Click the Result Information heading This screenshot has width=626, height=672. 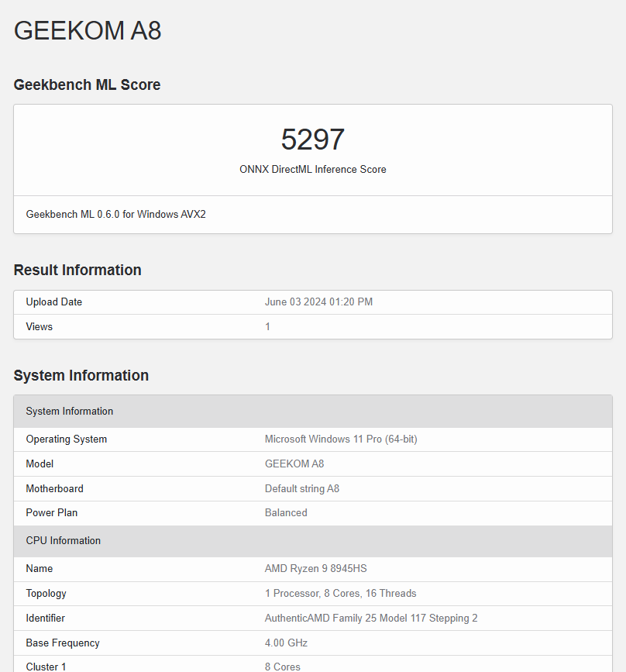coord(77,270)
